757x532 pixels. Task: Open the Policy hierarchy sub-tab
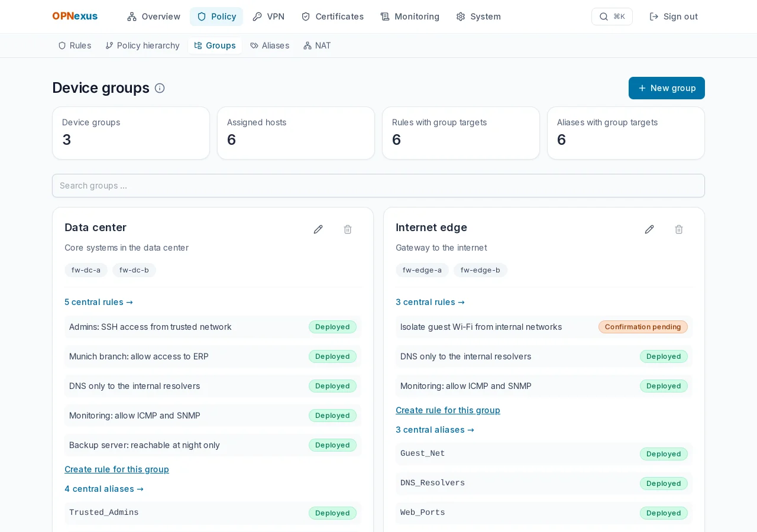143,46
